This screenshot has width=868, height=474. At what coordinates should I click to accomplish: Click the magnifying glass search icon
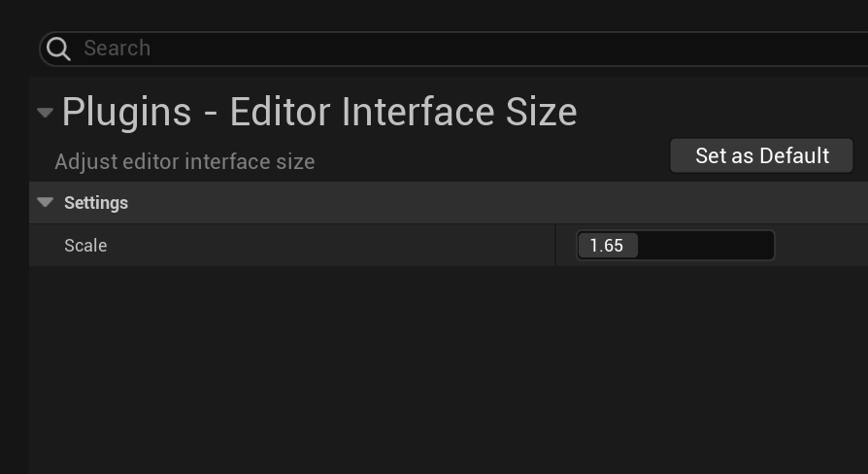[58, 49]
